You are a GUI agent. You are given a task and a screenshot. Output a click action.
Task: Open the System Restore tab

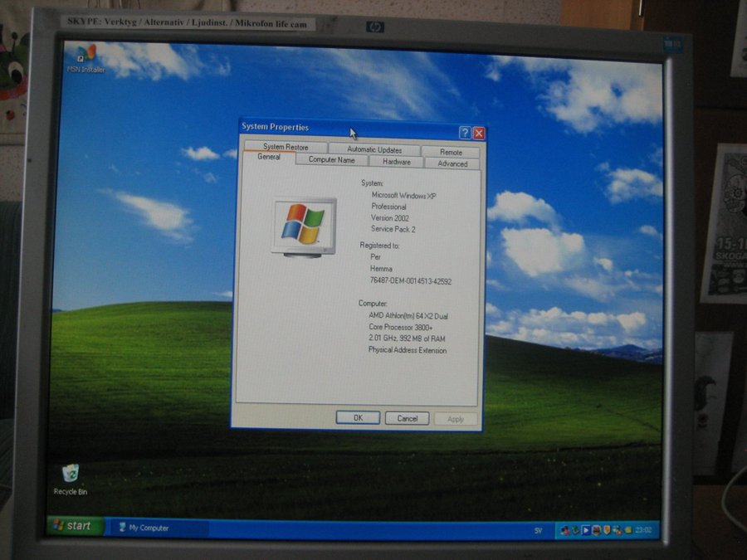(286, 147)
